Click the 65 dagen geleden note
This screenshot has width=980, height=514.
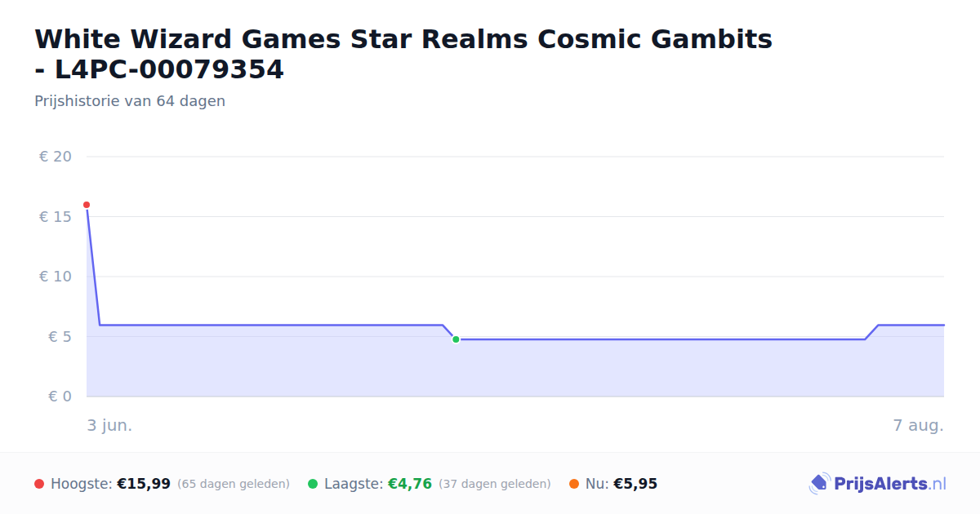coord(234,484)
